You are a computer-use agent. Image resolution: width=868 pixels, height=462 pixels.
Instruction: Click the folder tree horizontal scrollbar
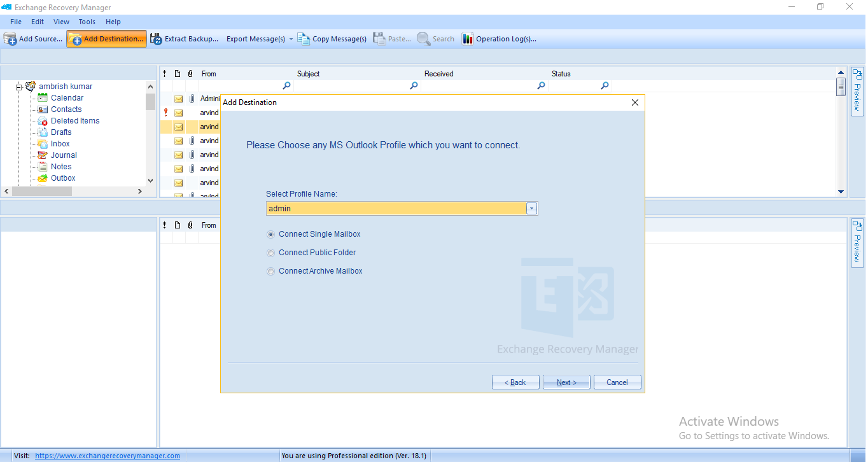tap(76, 191)
